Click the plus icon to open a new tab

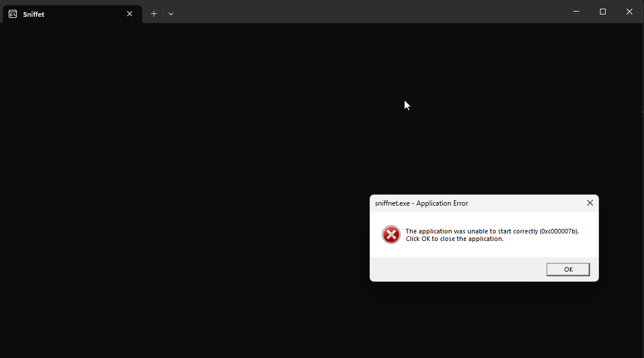[x=154, y=13]
